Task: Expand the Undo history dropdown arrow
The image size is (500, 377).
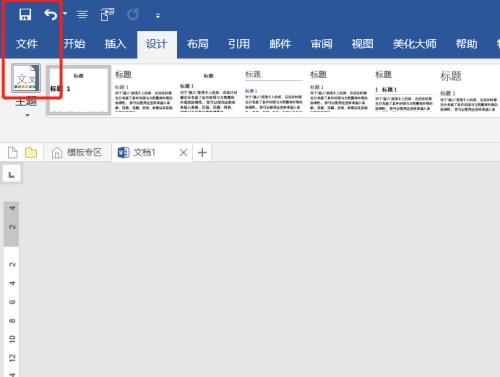Action: pyautogui.click(x=65, y=14)
